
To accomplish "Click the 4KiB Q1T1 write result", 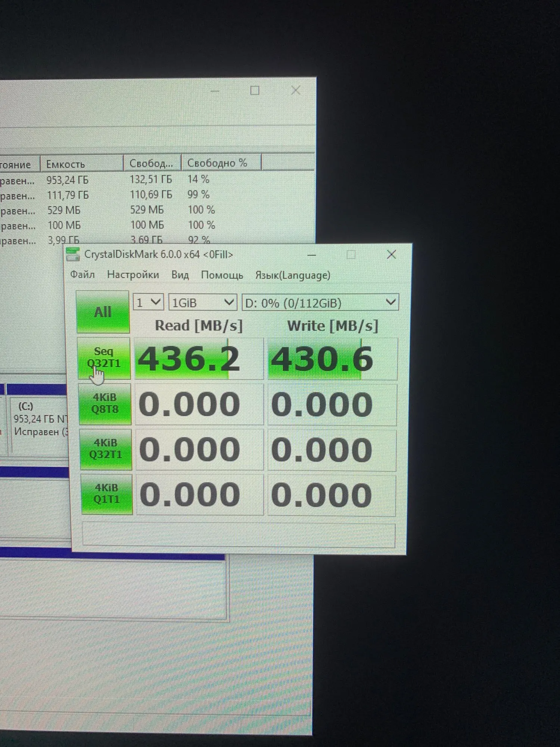I will click(332, 495).
